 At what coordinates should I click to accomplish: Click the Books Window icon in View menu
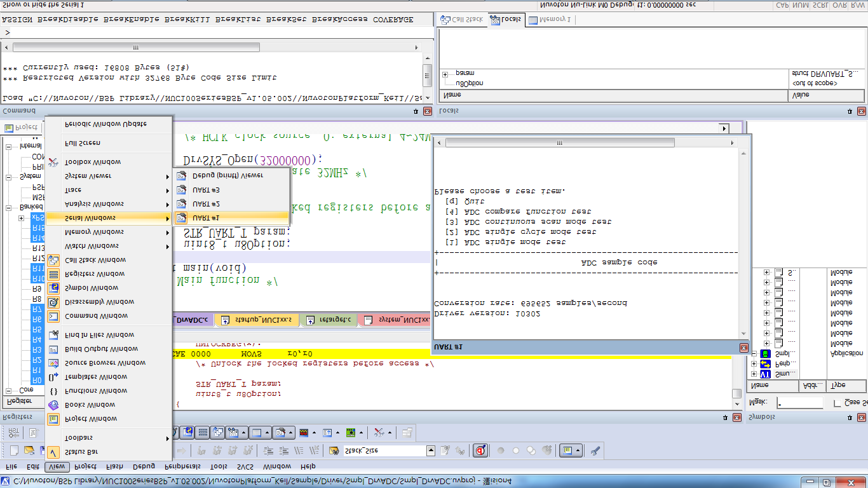click(x=53, y=405)
